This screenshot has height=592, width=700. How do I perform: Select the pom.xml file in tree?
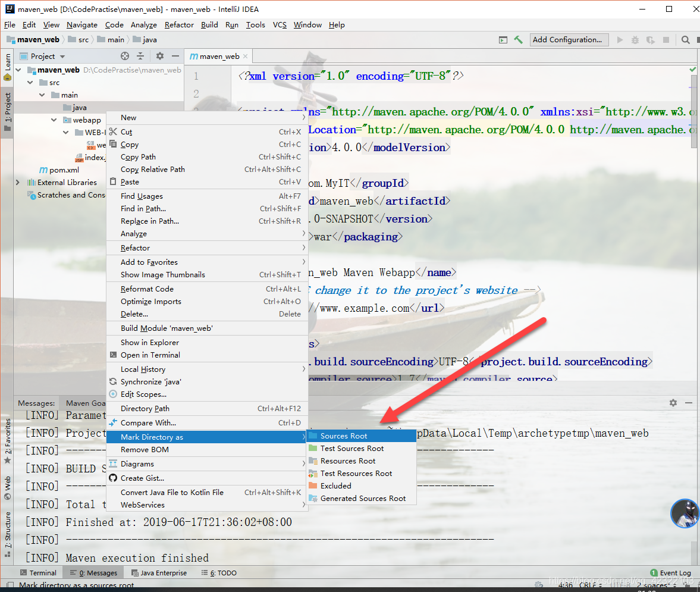coord(60,170)
